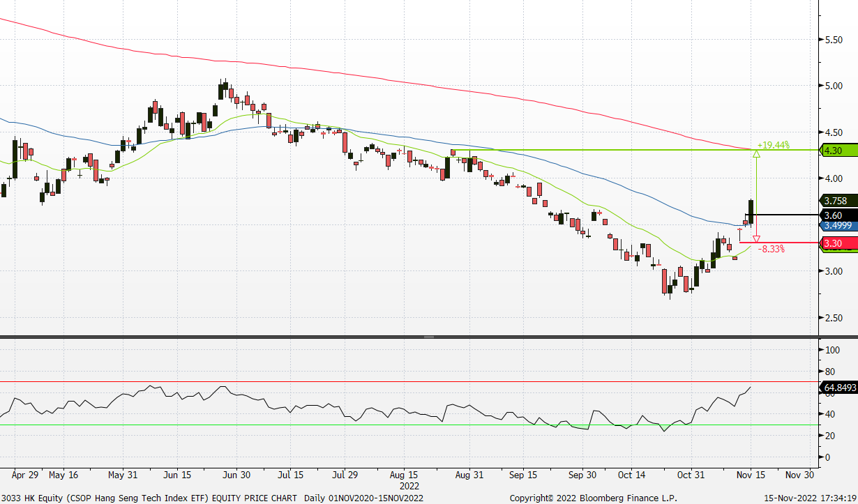Select the +19.44% upside annotation
The width and height of the screenshot is (858, 504).
[x=773, y=145]
